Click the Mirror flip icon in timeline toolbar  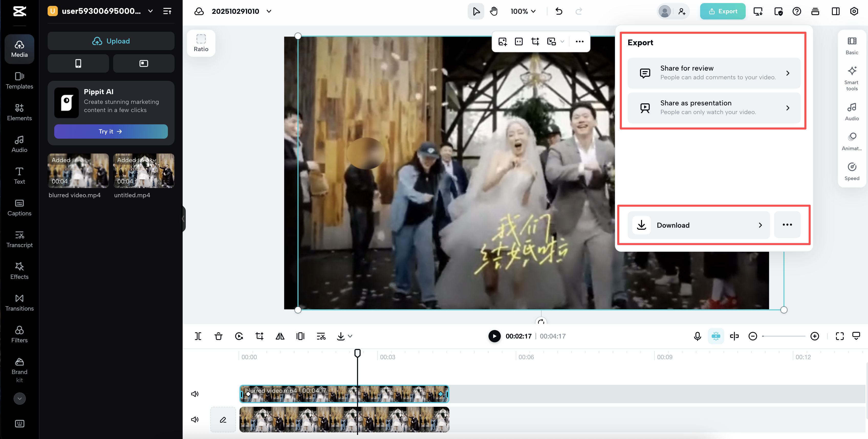280,336
